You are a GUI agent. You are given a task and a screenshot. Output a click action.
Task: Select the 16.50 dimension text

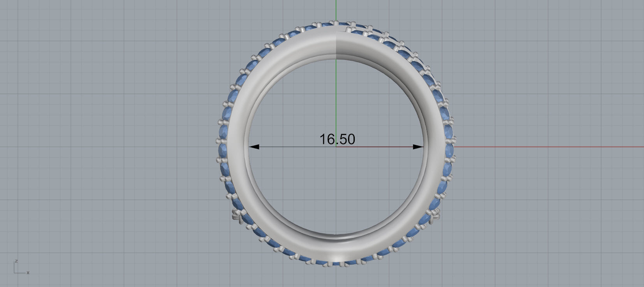point(337,139)
